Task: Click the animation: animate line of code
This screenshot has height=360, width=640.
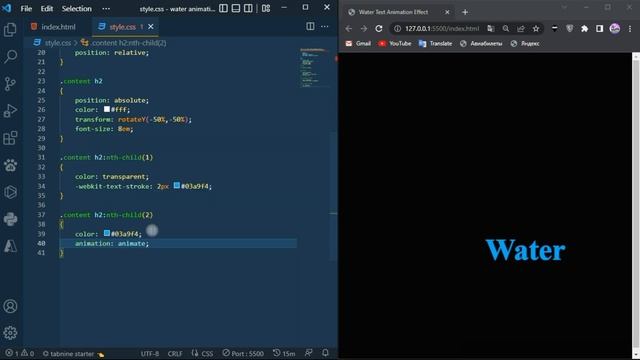Action: 112,243
